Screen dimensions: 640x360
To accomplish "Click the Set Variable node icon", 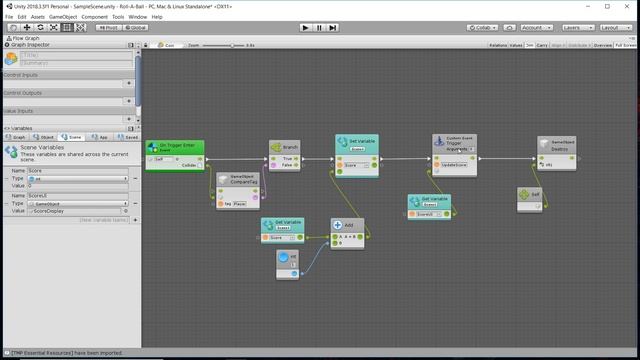I will (x=342, y=142).
